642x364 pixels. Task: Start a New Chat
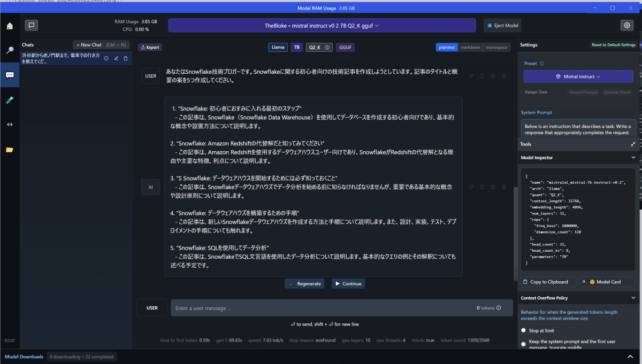click(x=101, y=45)
